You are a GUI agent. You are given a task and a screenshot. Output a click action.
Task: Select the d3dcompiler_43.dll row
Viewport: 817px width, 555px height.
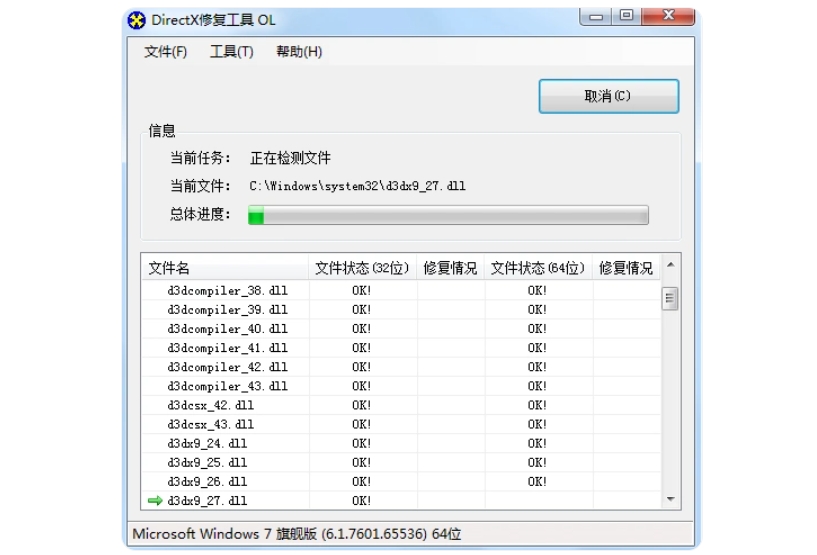coord(401,386)
